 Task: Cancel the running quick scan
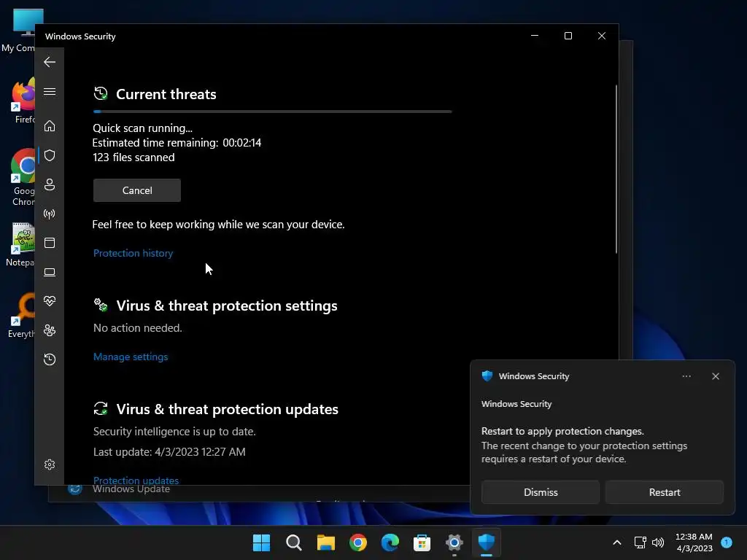[137, 190]
